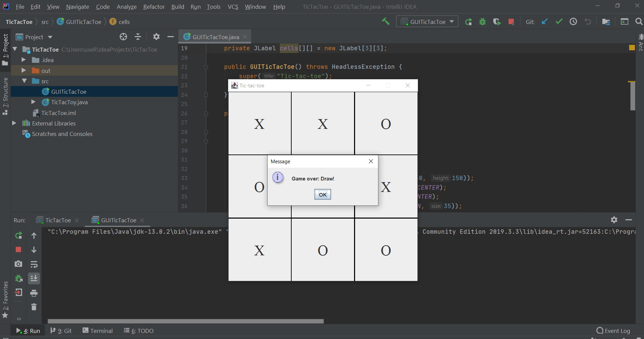644x339 pixels.
Task: Open Git history clock icon
Action: [573, 22]
